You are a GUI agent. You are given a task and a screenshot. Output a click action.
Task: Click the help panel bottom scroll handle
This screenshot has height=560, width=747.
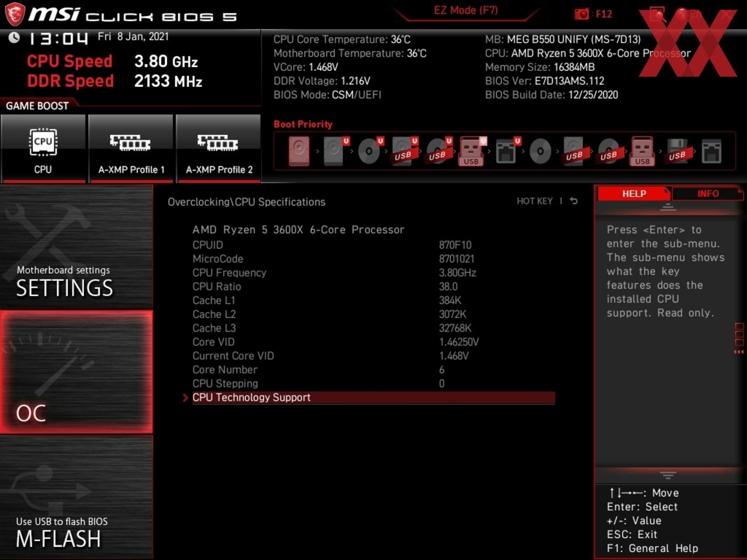[668, 475]
